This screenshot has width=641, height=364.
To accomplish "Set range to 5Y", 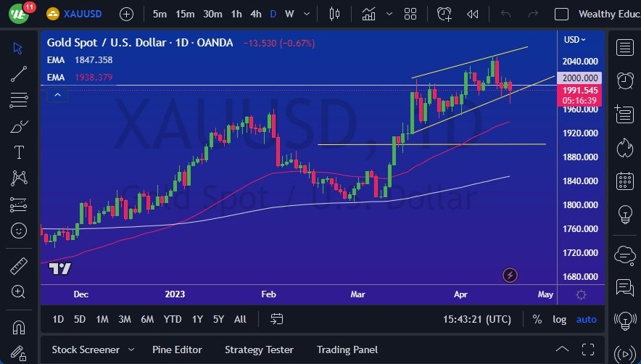I will tap(219, 319).
